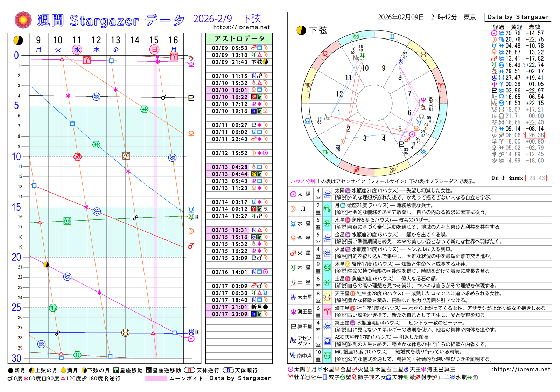Select the 02/17 21:01 新月 event row
The width and height of the screenshot is (560, 392).
point(239,307)
